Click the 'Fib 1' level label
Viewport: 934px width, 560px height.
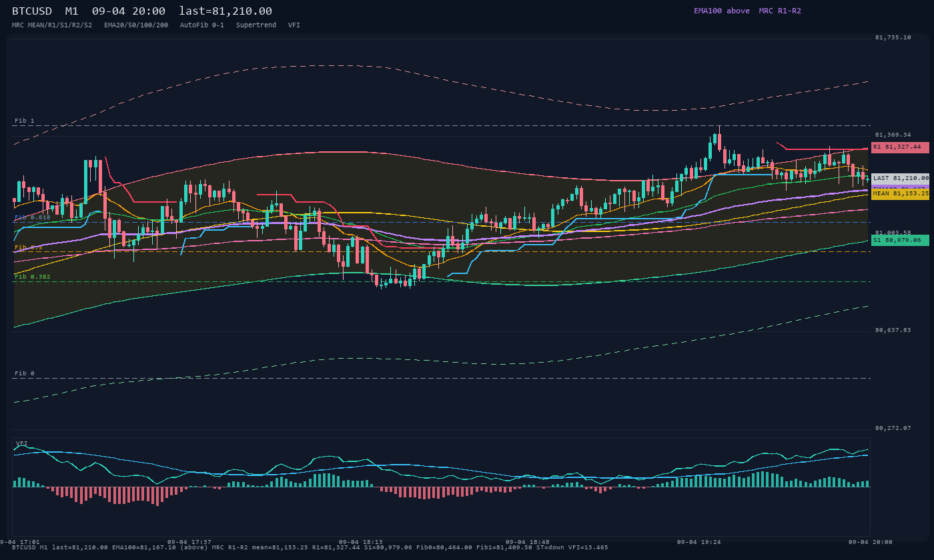25,121
